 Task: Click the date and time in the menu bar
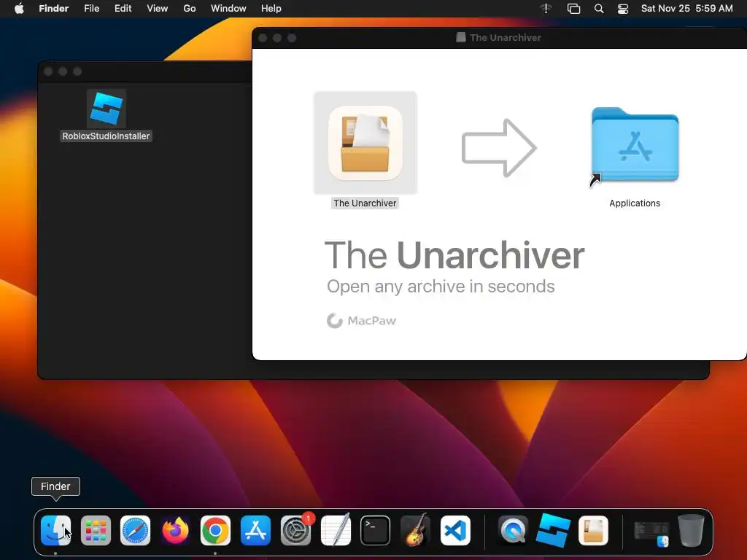pos(687,9)
